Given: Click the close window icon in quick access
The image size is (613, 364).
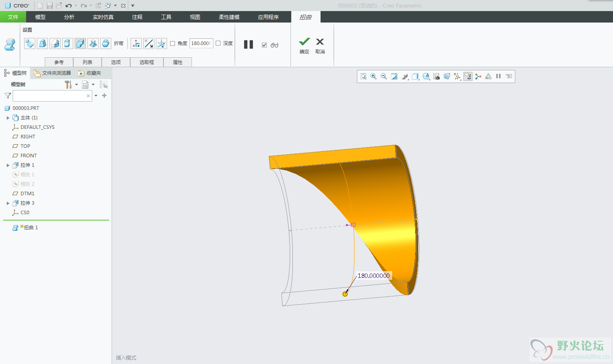Looking at the screenshot, I should [x=123, y=6].
